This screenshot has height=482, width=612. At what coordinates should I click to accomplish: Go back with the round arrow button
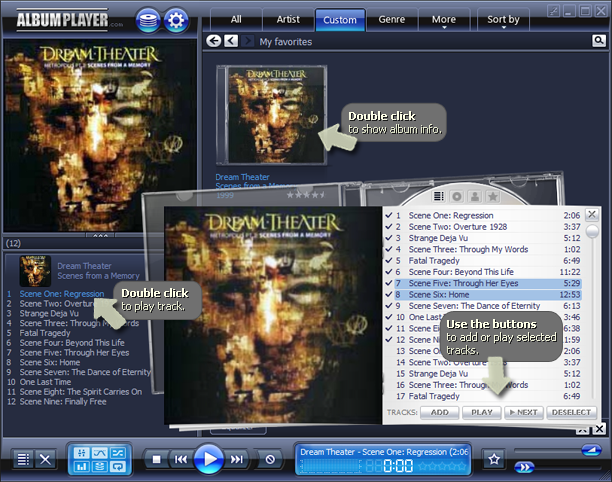(x=213, y=41)
